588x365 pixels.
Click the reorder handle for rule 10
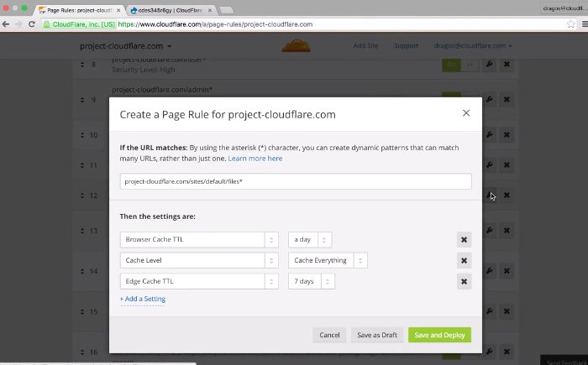click(x=82, y=135)
